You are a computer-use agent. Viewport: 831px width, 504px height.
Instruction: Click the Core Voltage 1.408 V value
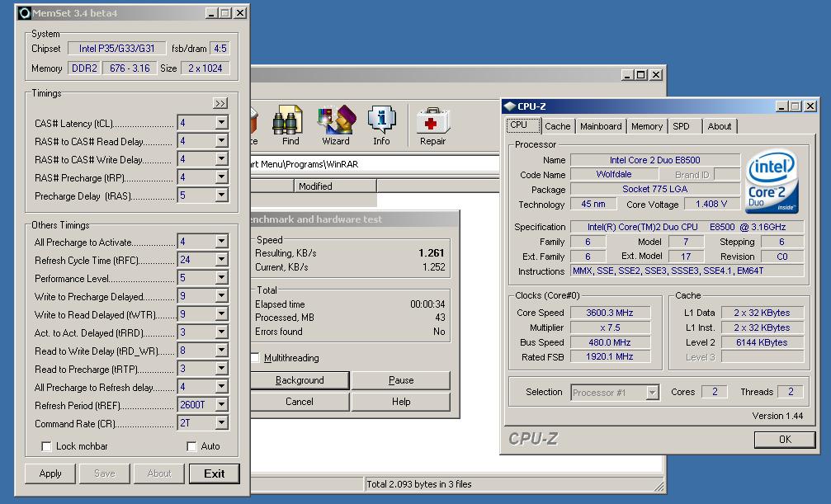click(x=712, y=204)
